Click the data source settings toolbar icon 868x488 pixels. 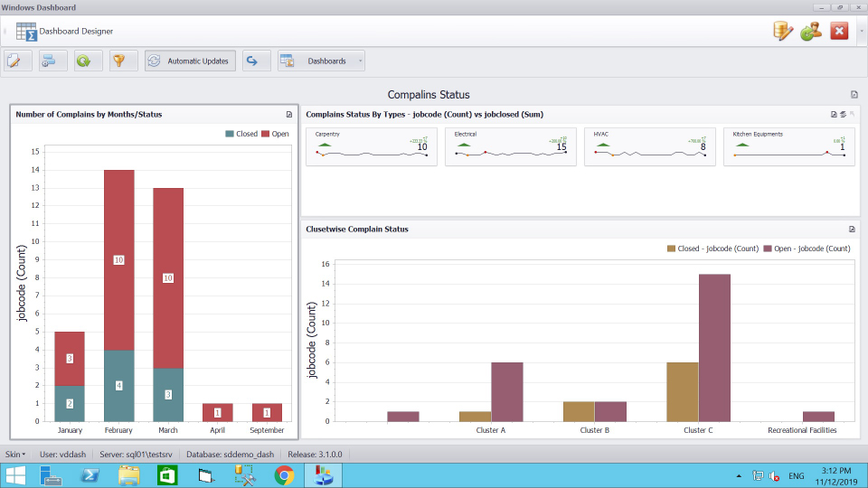(50, 61)
